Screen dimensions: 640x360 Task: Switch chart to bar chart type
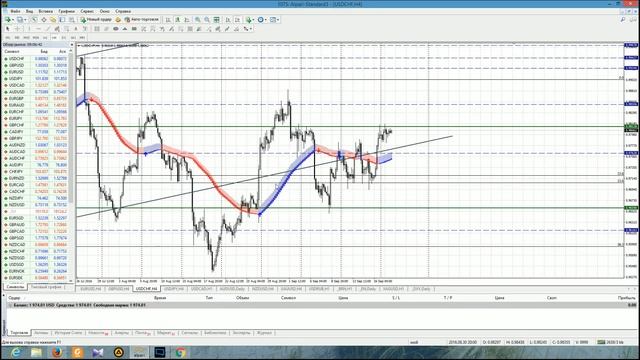[x=168, y=20]
